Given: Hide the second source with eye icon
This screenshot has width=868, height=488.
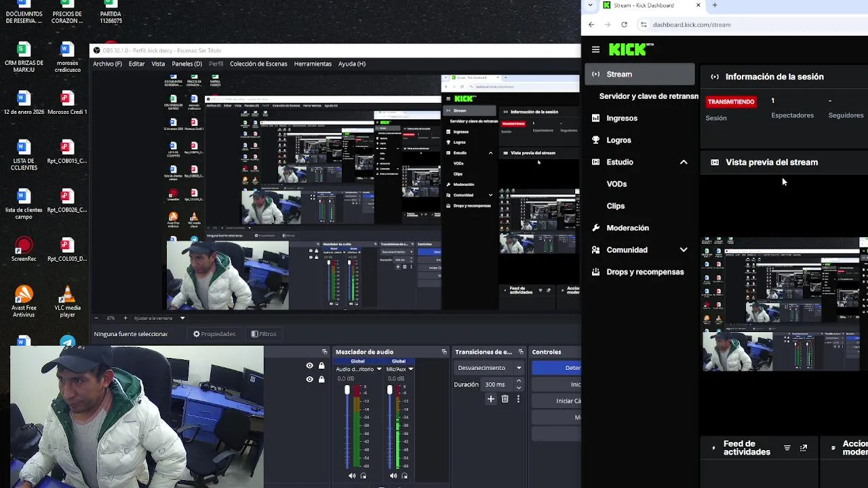Looking at the screenshot, I should pos(309,380).
